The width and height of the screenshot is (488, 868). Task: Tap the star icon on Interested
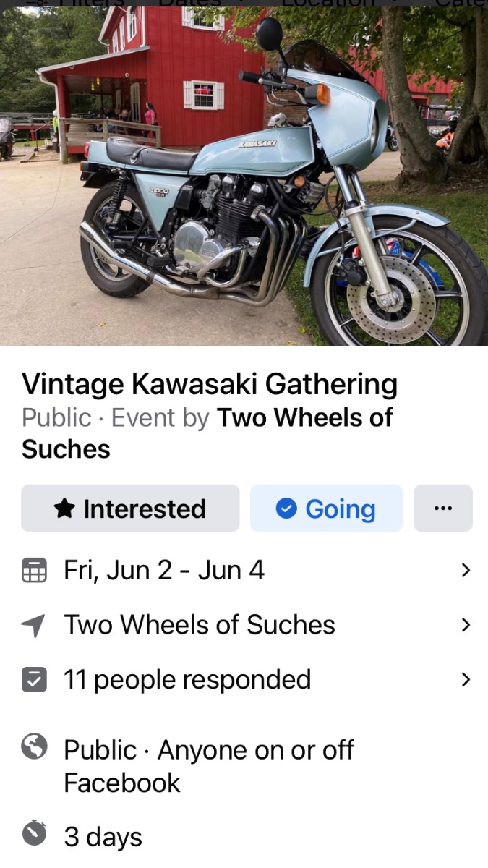(64, 509)
